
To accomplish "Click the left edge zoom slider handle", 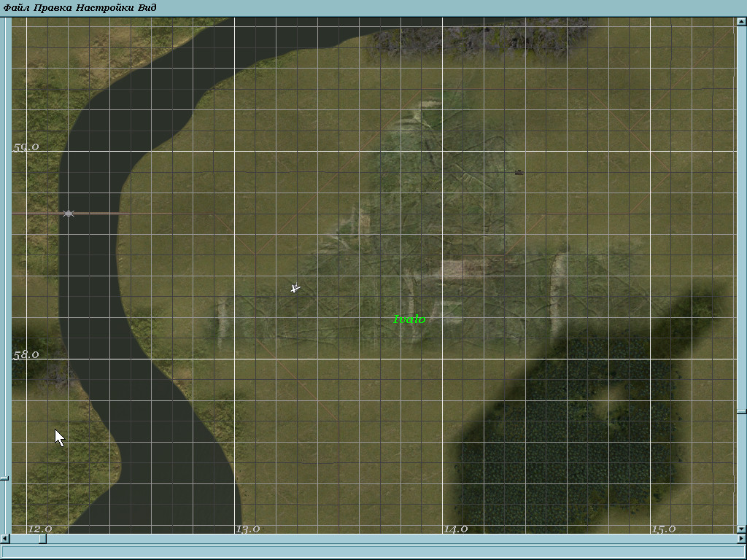I will click(4, 478).
